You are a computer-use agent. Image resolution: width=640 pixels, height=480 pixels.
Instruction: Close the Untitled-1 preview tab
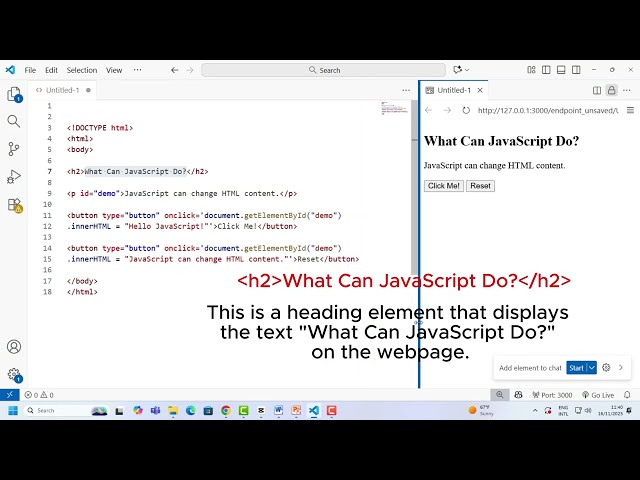coord(480,90)
